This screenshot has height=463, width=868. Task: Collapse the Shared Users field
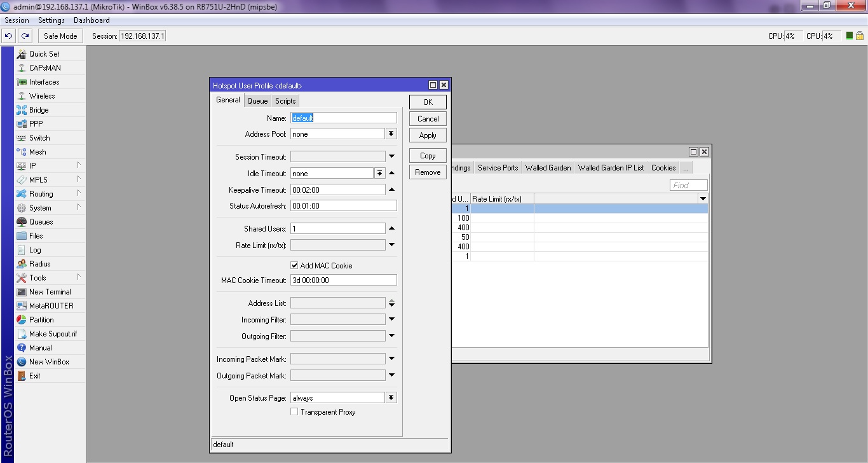tap(392, 228)
